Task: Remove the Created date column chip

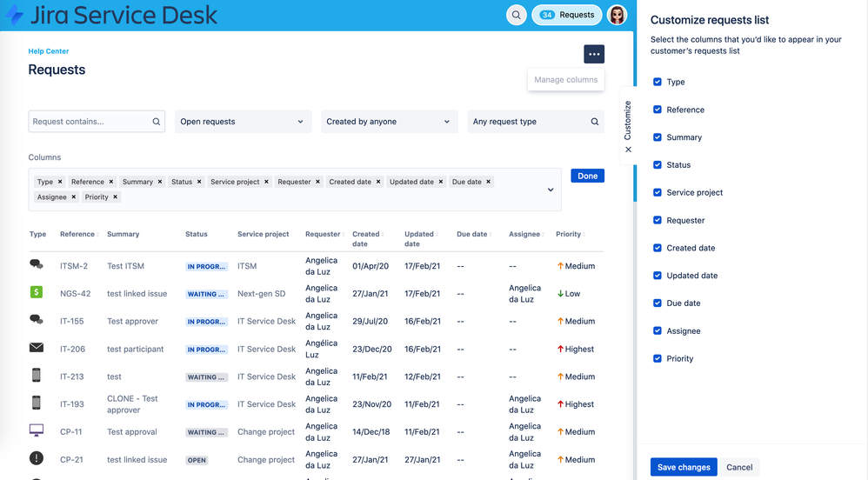Action: click(x=378, y=182)
